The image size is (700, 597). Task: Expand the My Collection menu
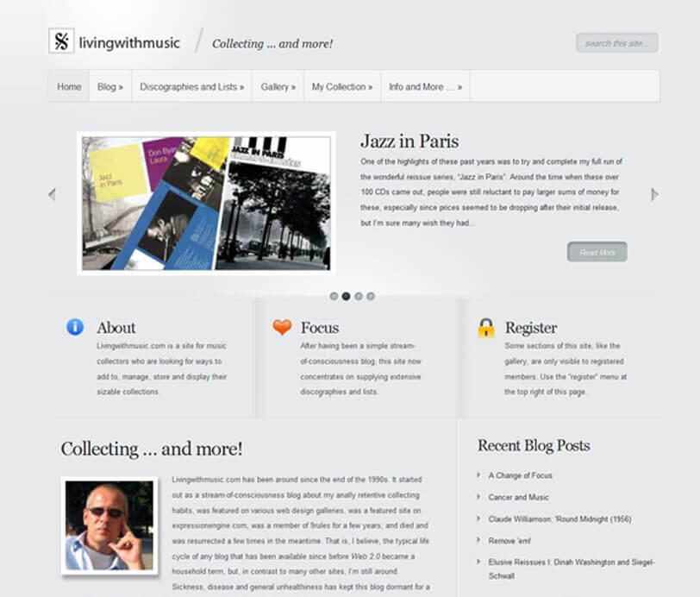(x=342, y=87)
